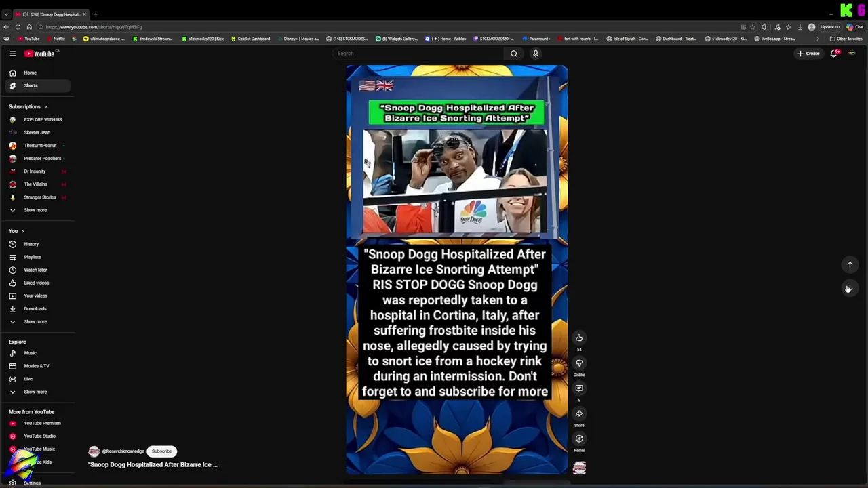Open The Villains channel

coord(37,184)
